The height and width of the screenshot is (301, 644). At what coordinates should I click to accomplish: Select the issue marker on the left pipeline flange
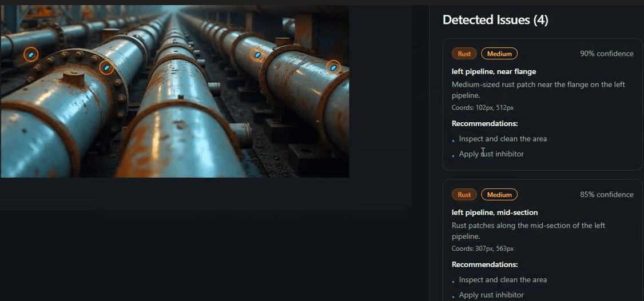pyautogui.click(x=106, y=67)
